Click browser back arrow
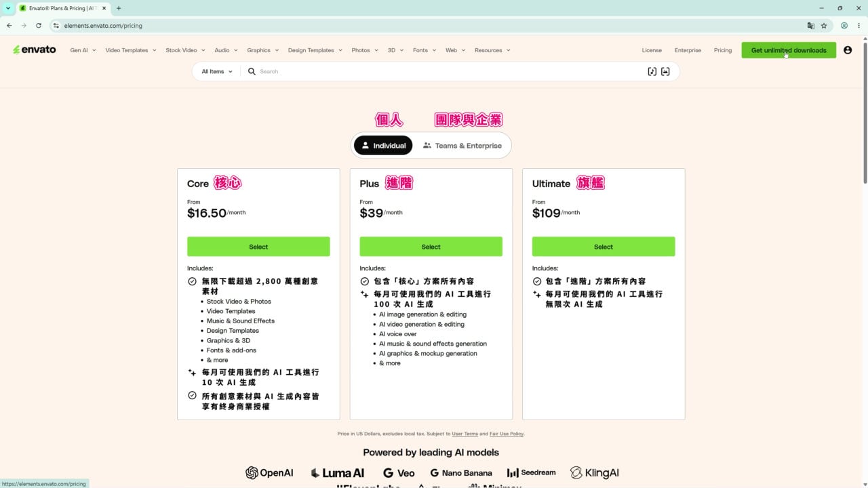Image resolution: width=868 pixels, height=488 pixels. (9, 26)
